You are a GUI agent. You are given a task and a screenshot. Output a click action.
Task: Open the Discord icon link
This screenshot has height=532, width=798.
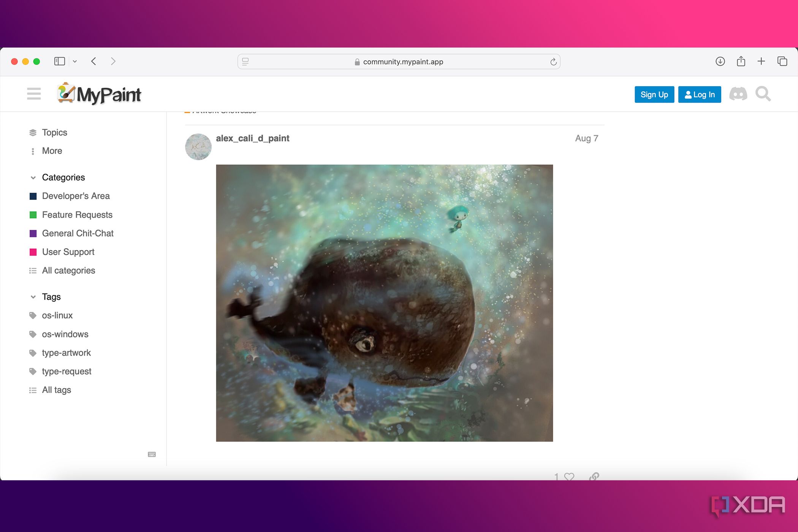coord(738,94)
